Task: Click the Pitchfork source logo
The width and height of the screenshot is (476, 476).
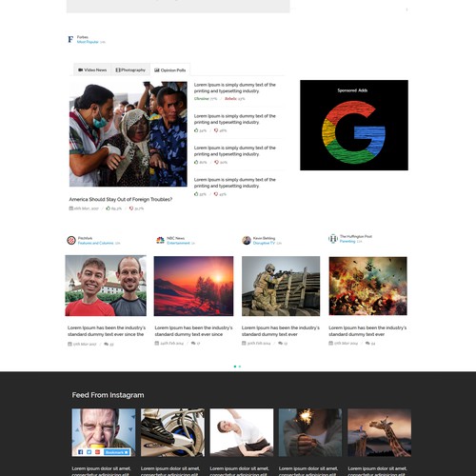Action: pos(71,240)
